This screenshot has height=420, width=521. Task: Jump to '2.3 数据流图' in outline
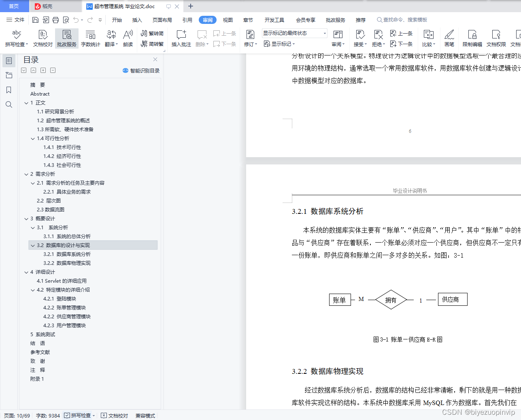(x=50, y=210)
